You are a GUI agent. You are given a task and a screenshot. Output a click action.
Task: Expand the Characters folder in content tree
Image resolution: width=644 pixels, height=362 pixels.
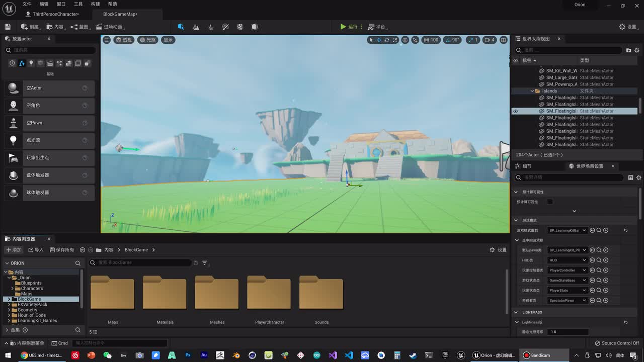(x=12, y=289)
